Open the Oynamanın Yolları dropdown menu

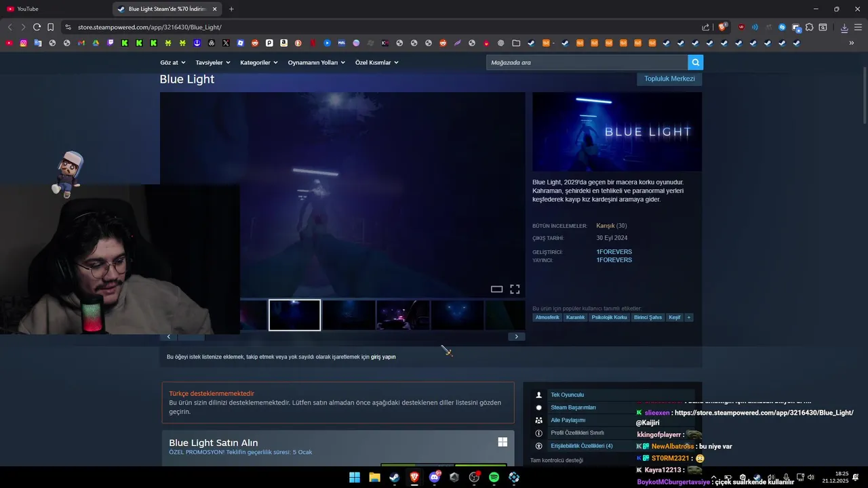317,62
